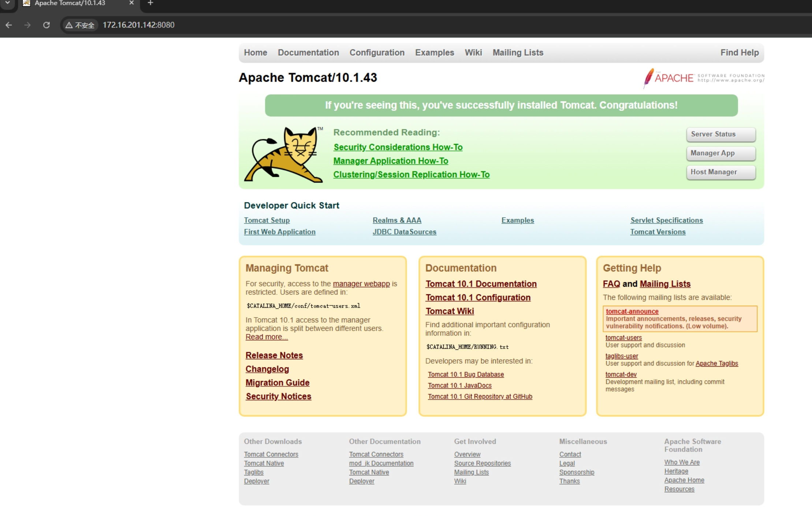Open First Web Application link
This screenshot has width=812, height=516.
click(280, 232)
